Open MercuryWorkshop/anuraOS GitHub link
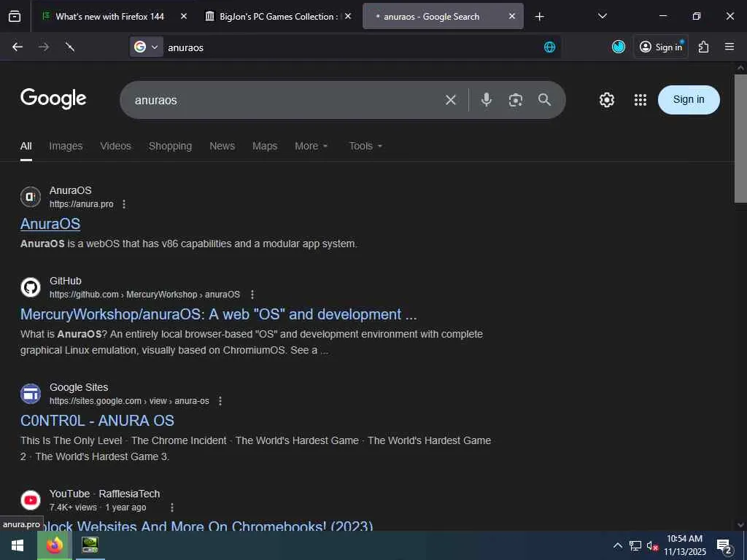The height and width of the screenshot is (560, 747). tap(219, 314)
